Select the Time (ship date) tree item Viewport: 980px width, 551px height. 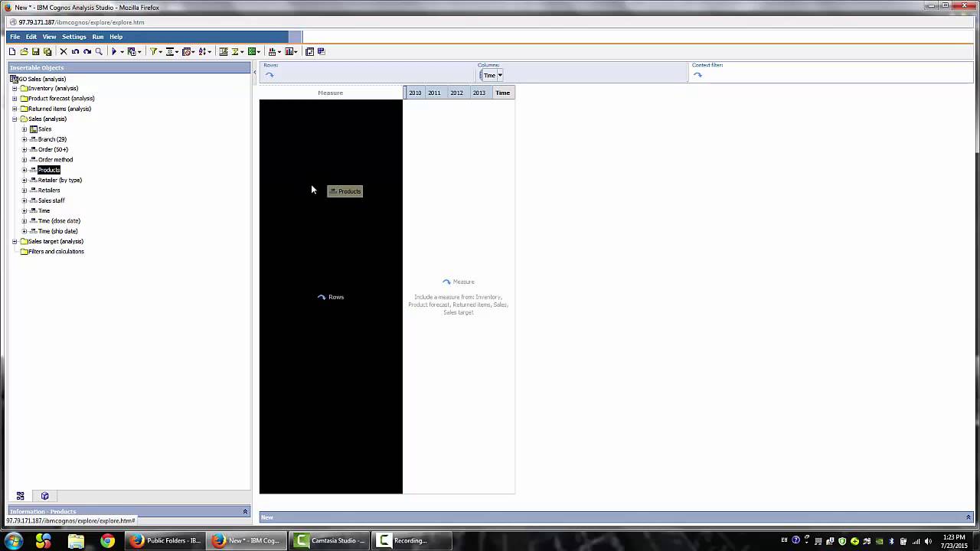click(57, 231)
